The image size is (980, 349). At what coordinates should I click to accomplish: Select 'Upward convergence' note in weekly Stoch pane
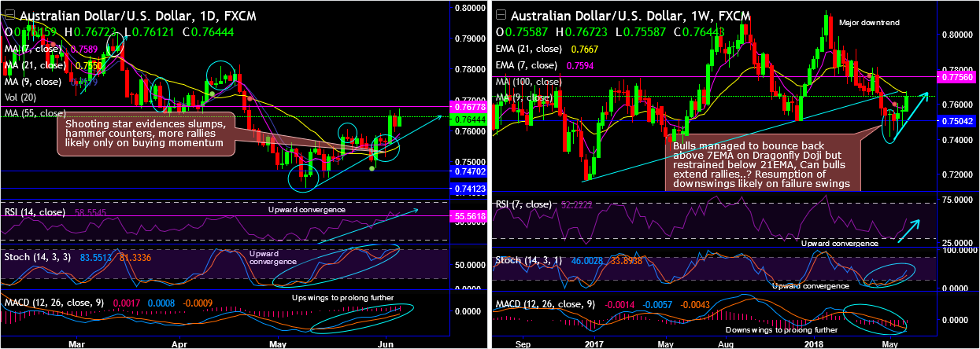pos(811,286)
